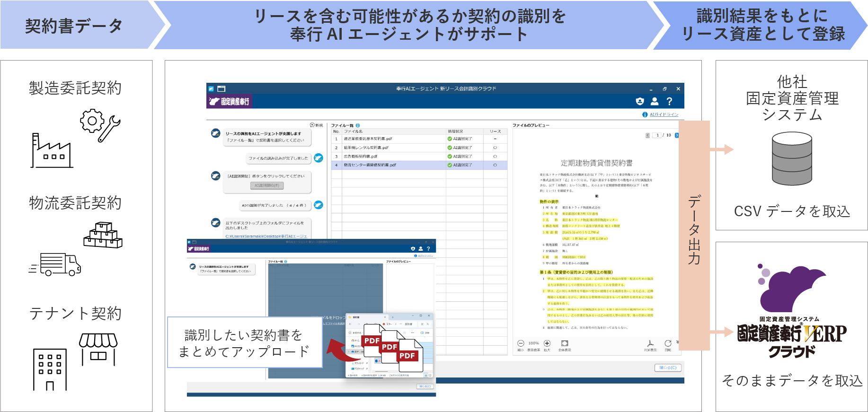
Task: Click the 回転 rotate icon
Action: click(668, 343)
